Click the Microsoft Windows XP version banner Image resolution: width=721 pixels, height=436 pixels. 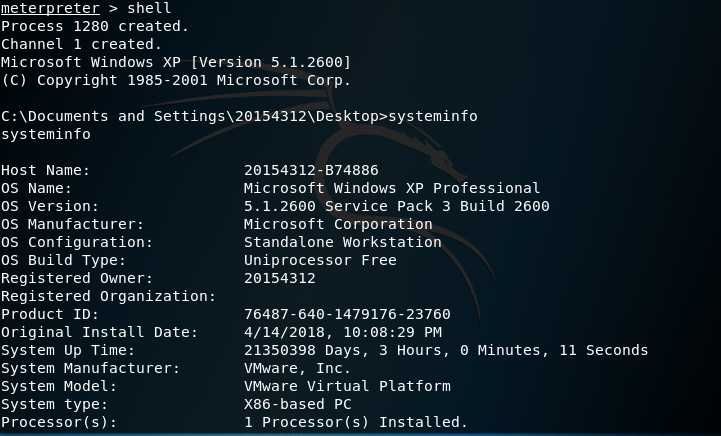176,62
